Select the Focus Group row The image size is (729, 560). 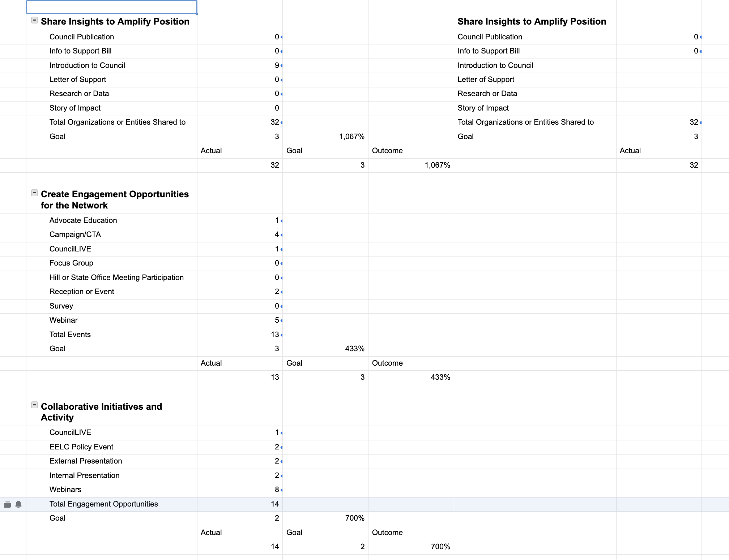[71, 263]
